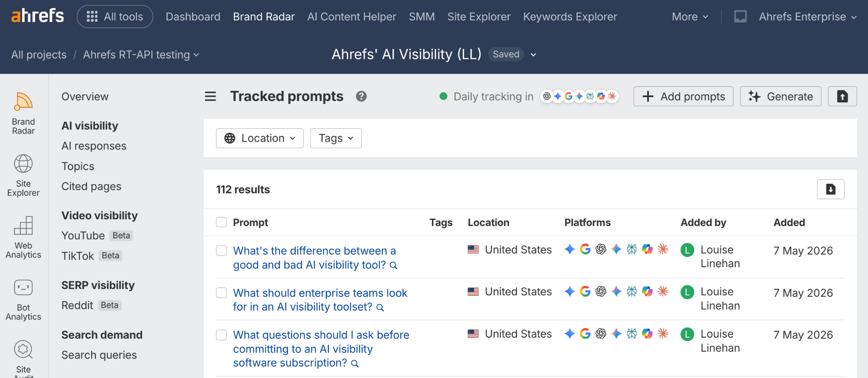This screenshot has width=868, height=378.
Task: Click All projects breadcrumb link
Action: click(39, 55)
